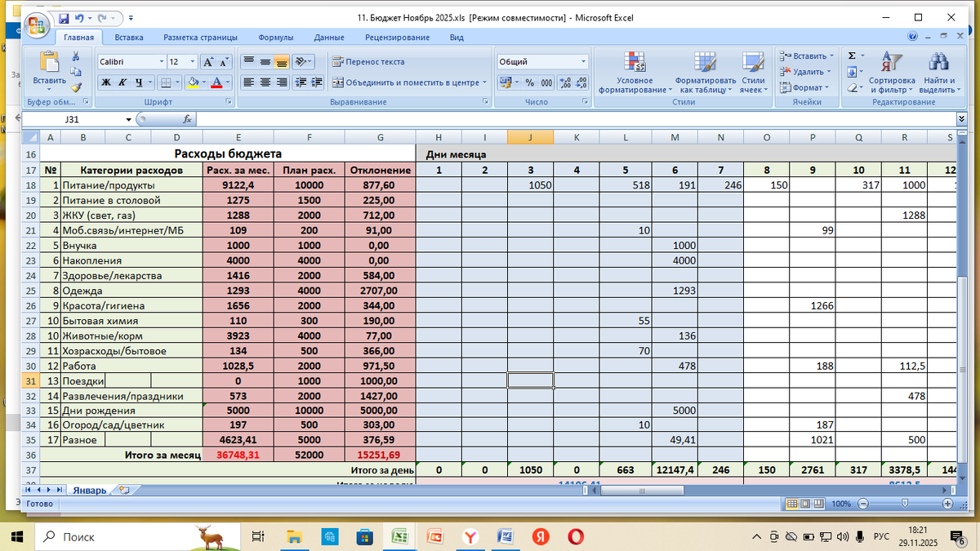Switch to the Формулы tab
Image resolution: width=980 pixels, height=551 pixels.
click(276, 38)
